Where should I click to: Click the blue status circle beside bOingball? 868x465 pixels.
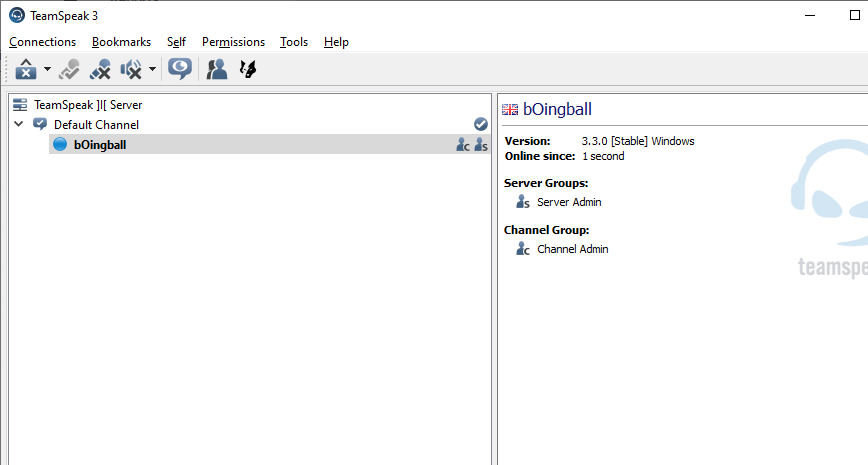[60, 144]
